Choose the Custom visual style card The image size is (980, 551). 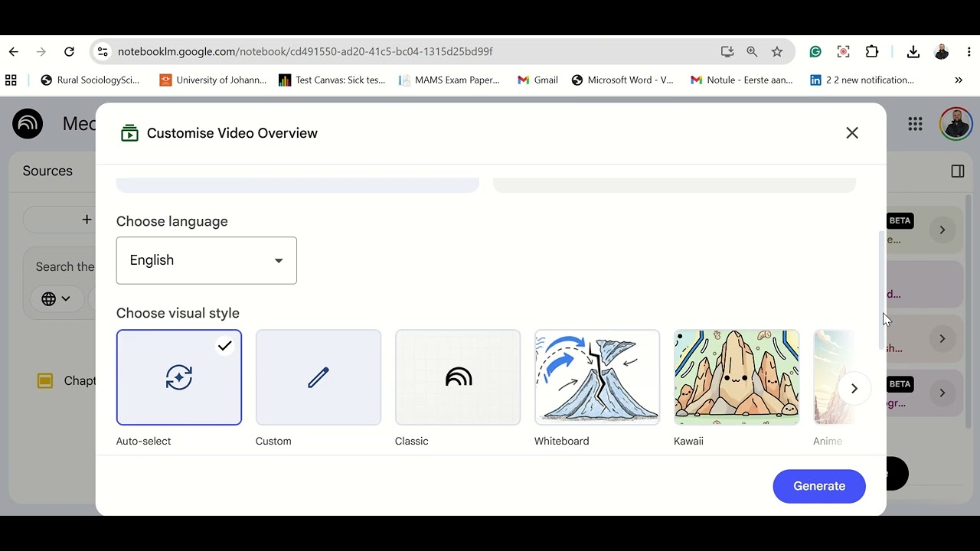point(318,377)
